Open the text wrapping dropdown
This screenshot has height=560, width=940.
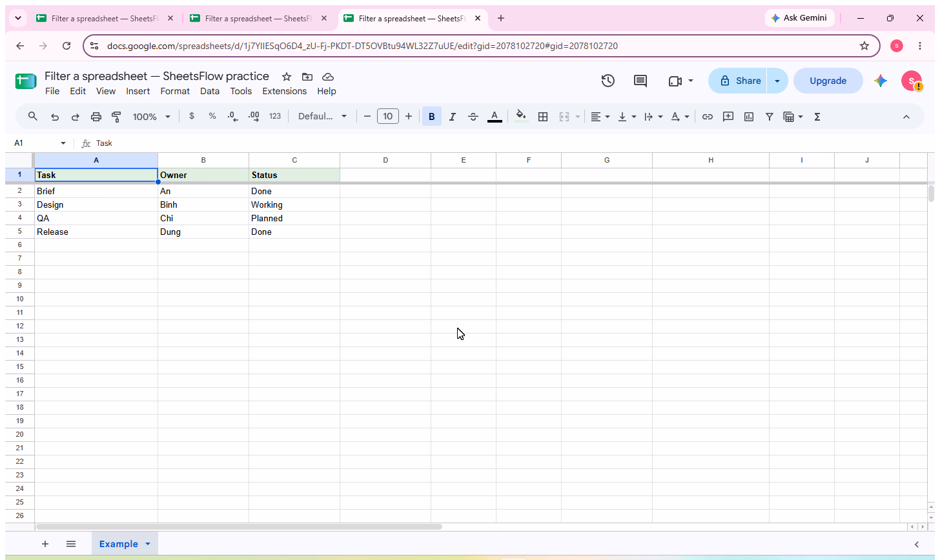click(653, 117)
